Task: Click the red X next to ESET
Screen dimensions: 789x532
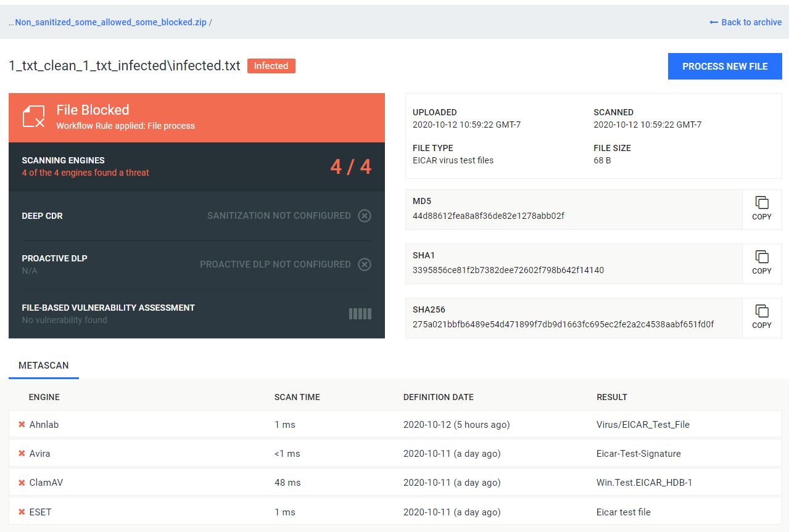Action: pyautogui.click(x=22, y=512)
